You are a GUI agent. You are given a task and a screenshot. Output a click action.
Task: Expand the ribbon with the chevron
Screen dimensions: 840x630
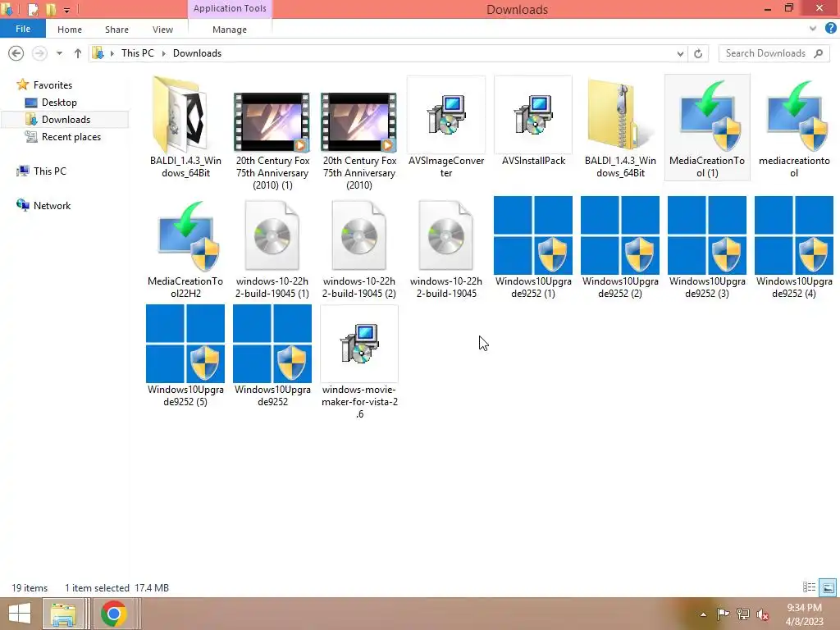[813, 29]
